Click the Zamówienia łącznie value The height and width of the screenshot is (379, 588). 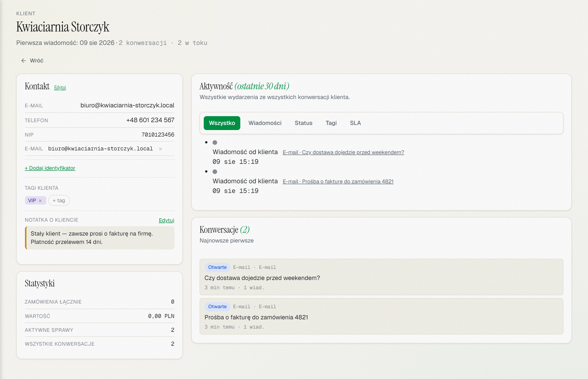(x=173, y=302)
